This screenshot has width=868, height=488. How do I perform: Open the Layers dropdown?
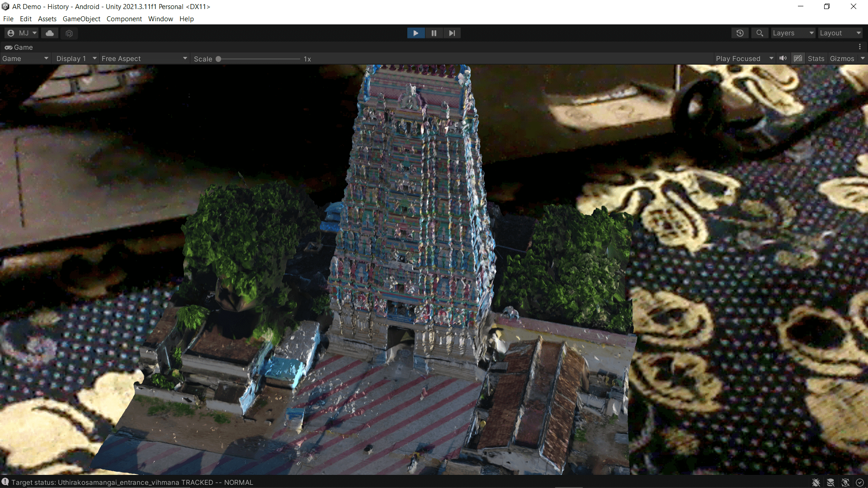click(793, 33)
